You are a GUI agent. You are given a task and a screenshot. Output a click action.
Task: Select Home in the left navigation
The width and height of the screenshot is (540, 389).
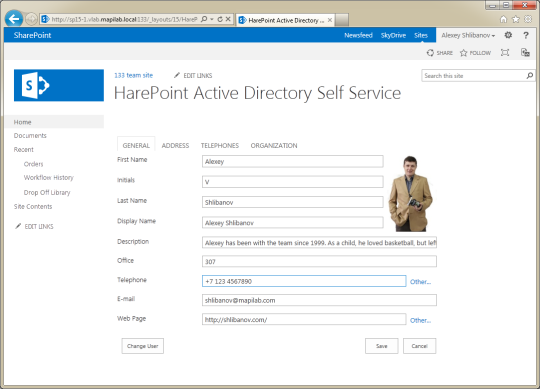coord(54,122)
